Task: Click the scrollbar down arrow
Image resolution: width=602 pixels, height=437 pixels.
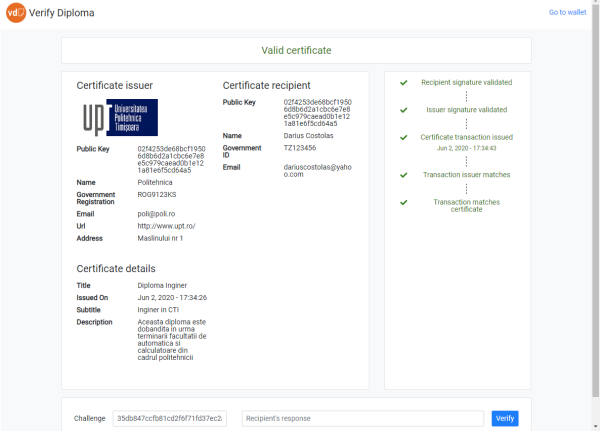Action: pos(595,427)
